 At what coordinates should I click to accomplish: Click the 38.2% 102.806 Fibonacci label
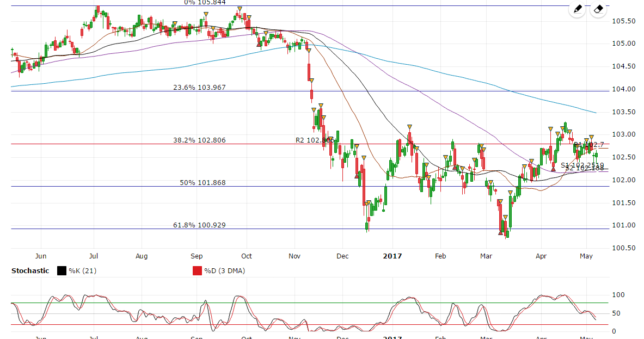(199, 140)
